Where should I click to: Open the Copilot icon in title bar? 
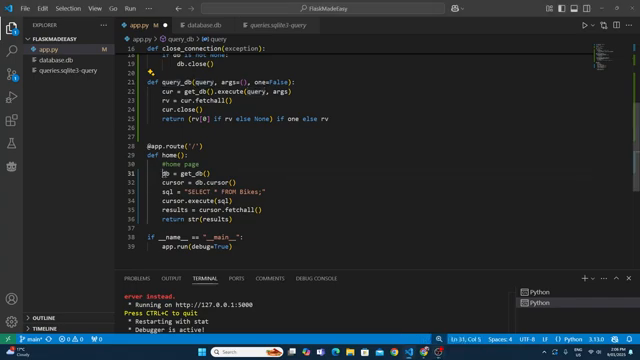tap(455, 9)
